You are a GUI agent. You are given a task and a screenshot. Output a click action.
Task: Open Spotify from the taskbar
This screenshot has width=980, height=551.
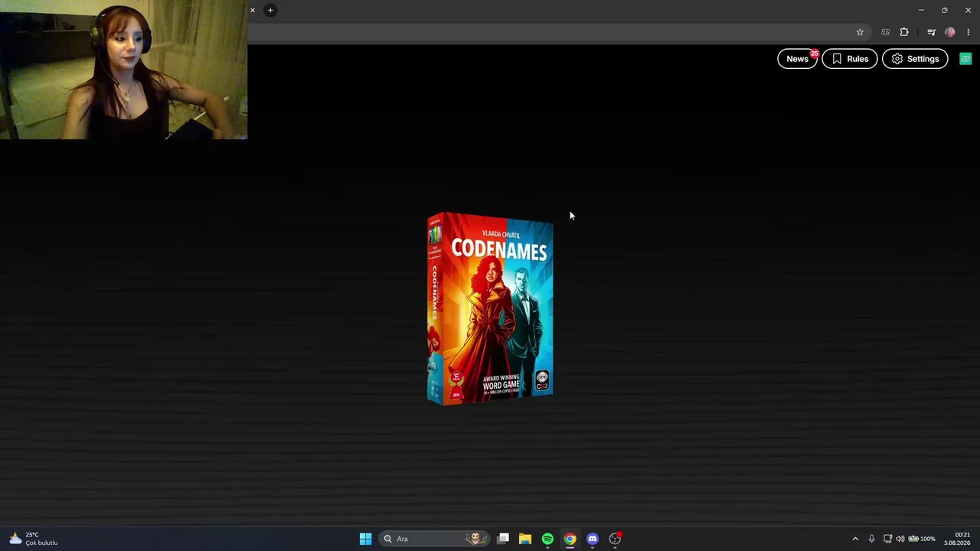(547, 539)
